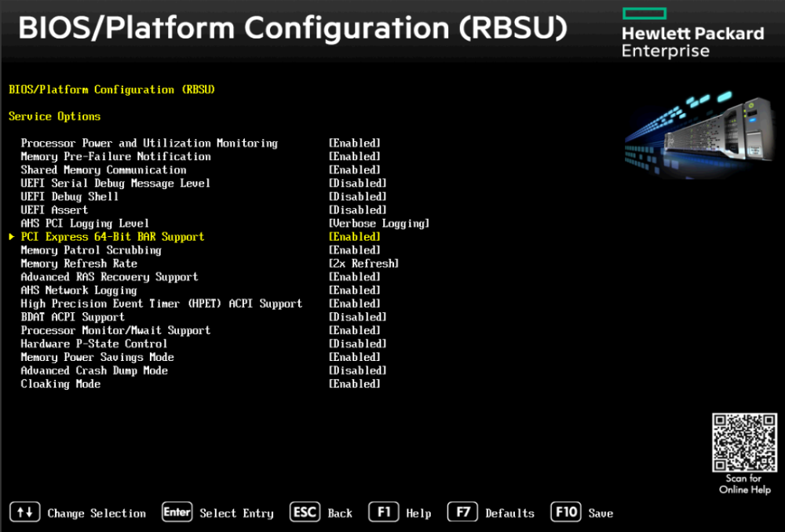Click the F7 key icon

[x=462, y=512]
